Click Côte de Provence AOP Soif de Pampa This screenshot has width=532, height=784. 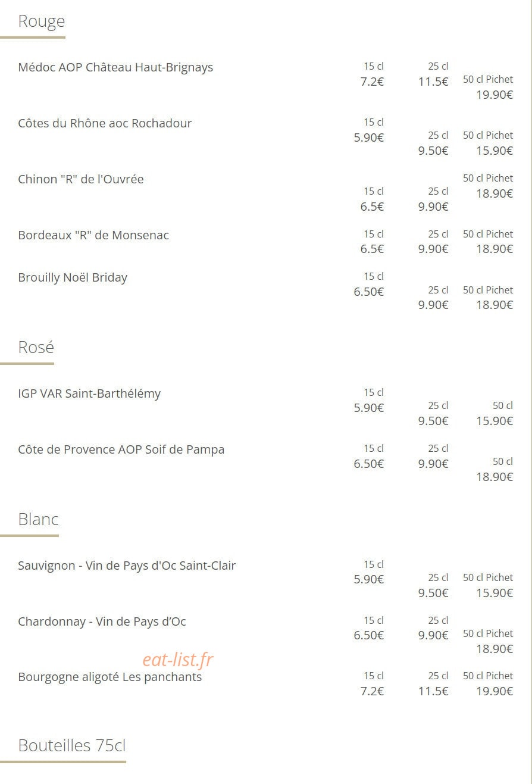click(x=121, y=449)
